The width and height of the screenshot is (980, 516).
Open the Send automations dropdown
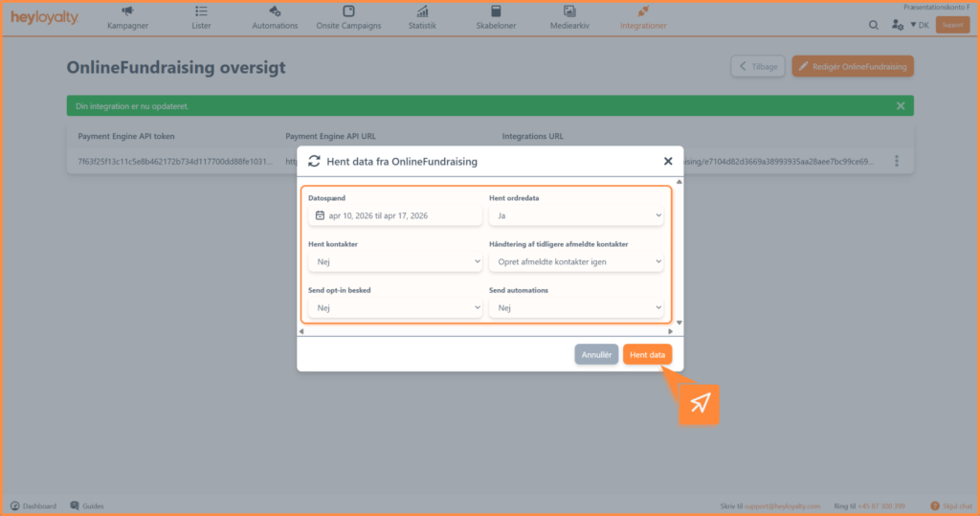[x=575, y=307]
